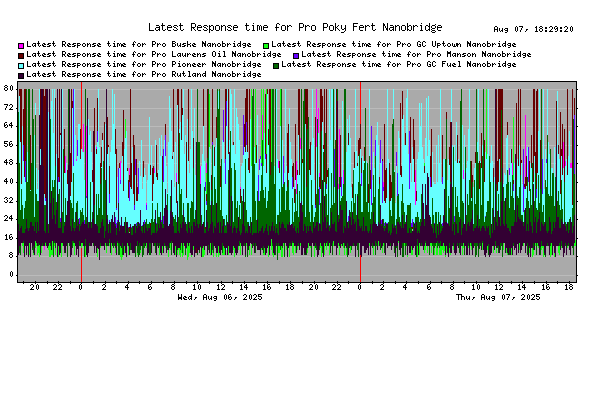Click the red midnight marker line for Aug 07
616x393 pixels.
(x=360, y=182)
